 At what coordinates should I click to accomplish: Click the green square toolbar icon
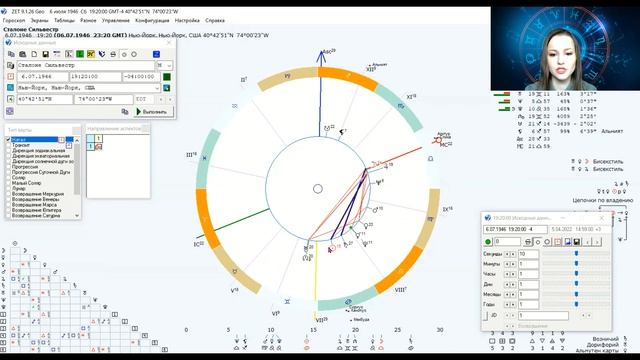(80, 54)
